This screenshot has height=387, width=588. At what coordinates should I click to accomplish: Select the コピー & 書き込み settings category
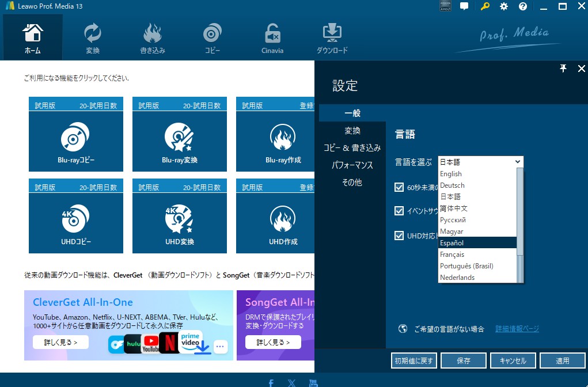352,148
